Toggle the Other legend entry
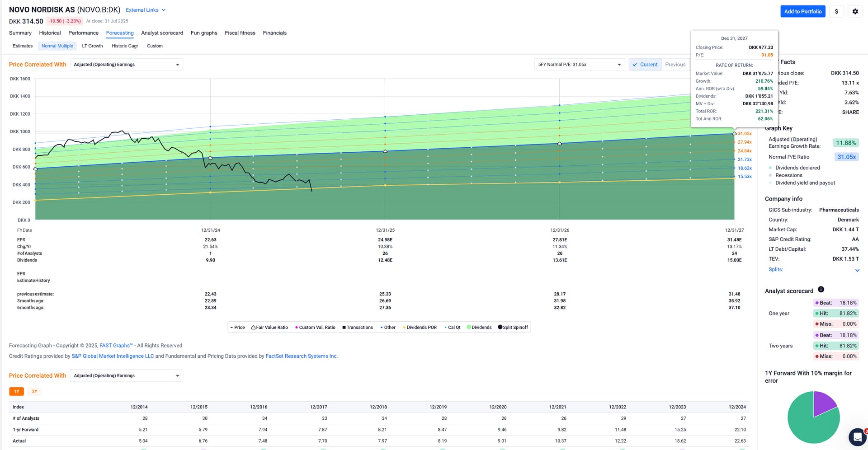The height and width of the screenshot is (450, 868). [x=388, y=328]
